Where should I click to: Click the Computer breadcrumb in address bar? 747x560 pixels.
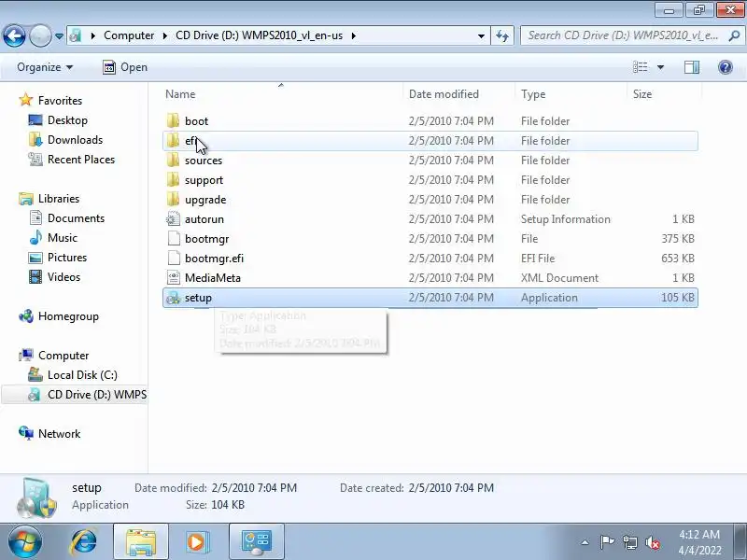click(129, 35)
